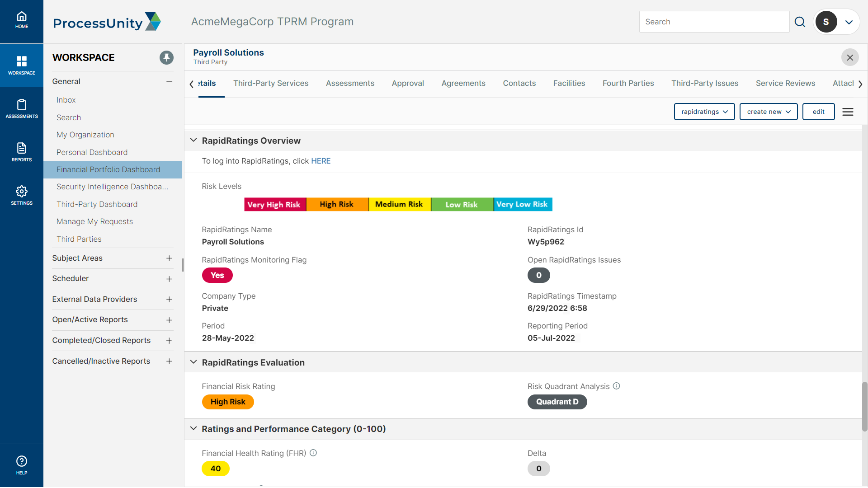Select the Assessments tab
This screenshot has width=868, height=488.
click(350, 83)
